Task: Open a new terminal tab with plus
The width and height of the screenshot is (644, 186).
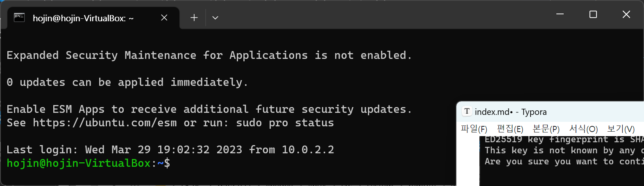Action: coord(194,18)
